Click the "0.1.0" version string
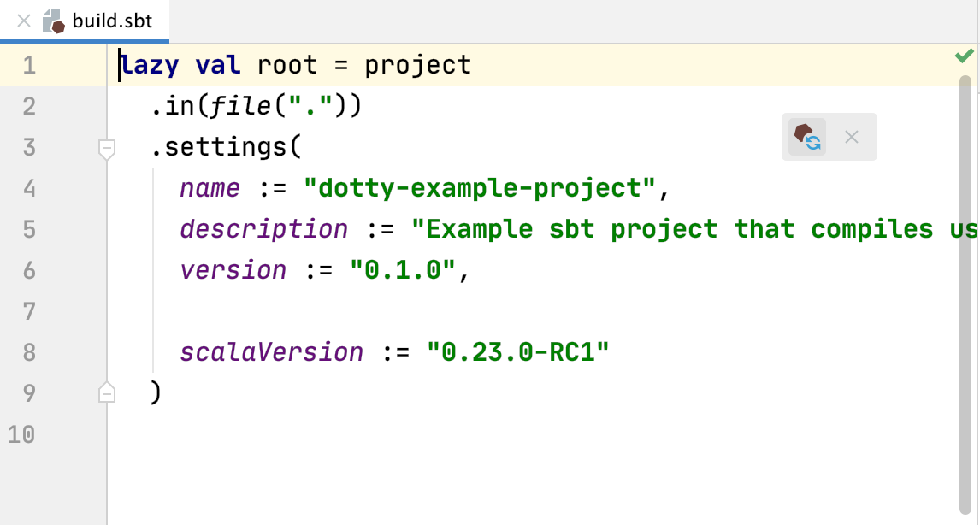 point(403,271)
